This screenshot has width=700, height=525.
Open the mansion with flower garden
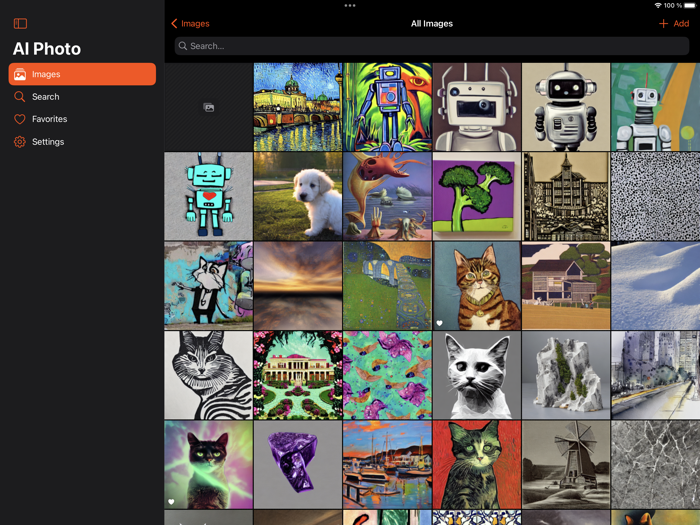coord(298,375)
